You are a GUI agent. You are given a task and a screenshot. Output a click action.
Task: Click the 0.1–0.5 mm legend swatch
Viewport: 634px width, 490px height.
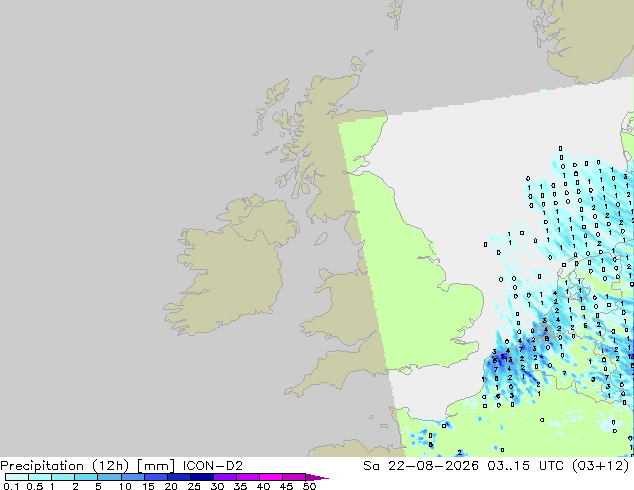(17, 477)
